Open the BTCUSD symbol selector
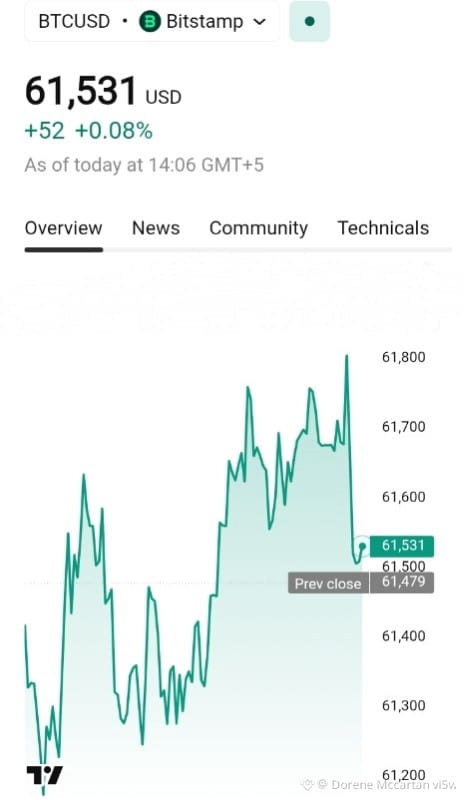 [x=74, y=21]
